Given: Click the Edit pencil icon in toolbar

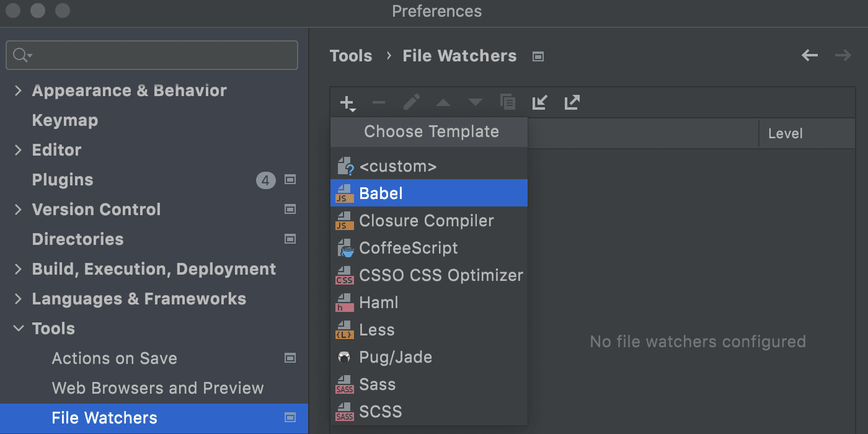Looking at the screenshot, I should 411,102.
